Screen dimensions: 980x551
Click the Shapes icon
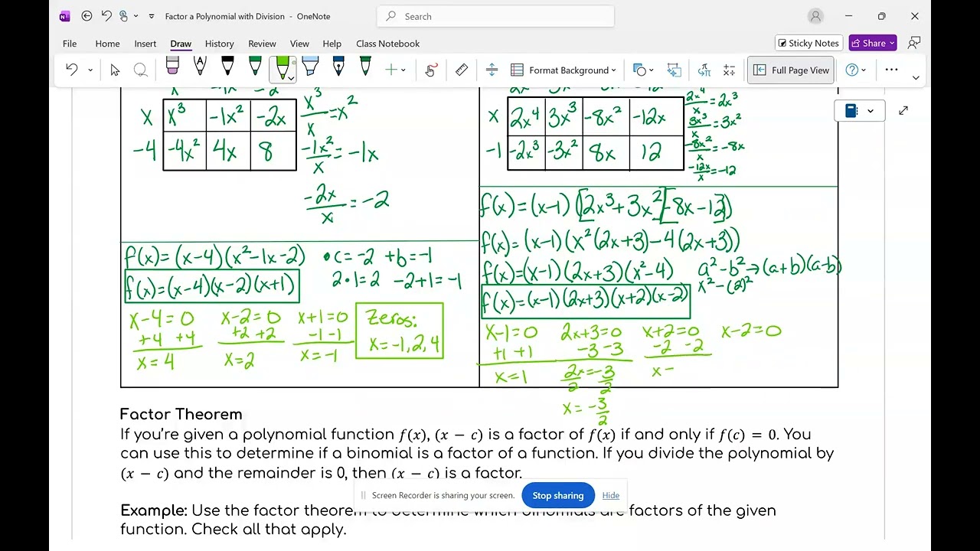[639, 70]
